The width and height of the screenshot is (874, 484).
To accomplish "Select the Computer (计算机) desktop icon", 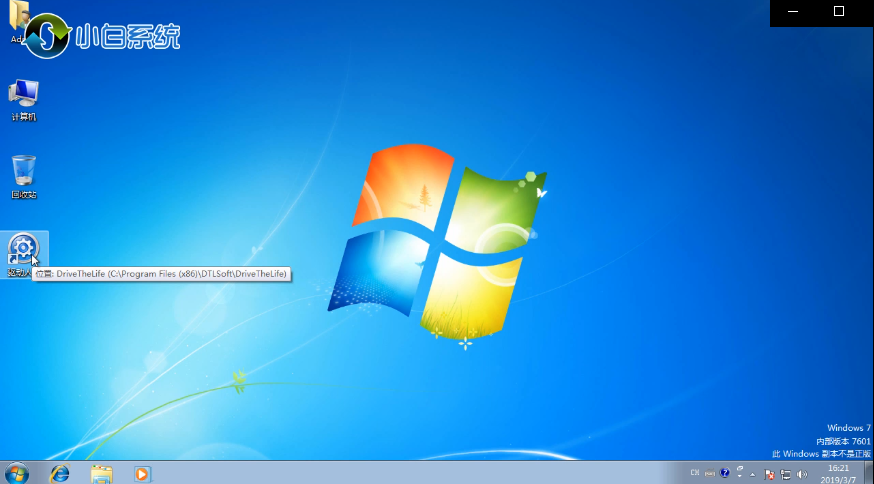I will pos(23,99).
